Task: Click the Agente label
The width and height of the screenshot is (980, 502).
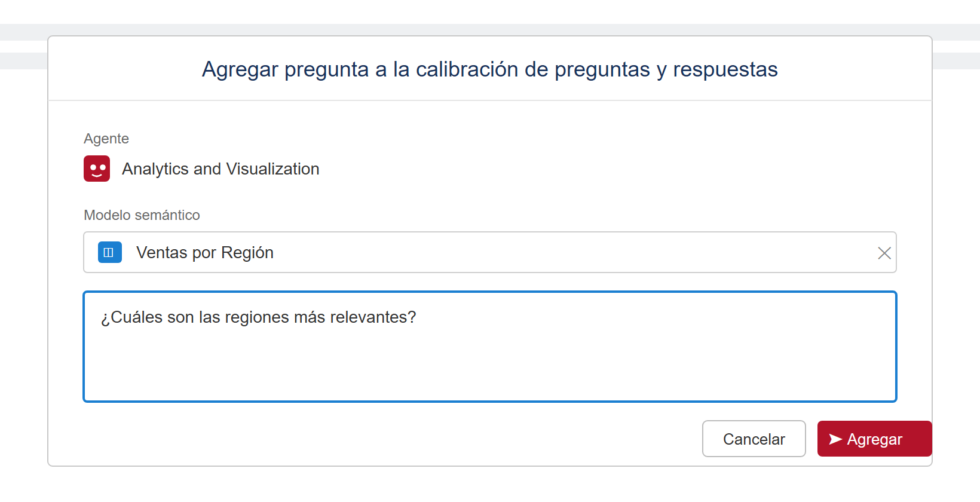Action: pyautogui.click(x=106, y=139)
